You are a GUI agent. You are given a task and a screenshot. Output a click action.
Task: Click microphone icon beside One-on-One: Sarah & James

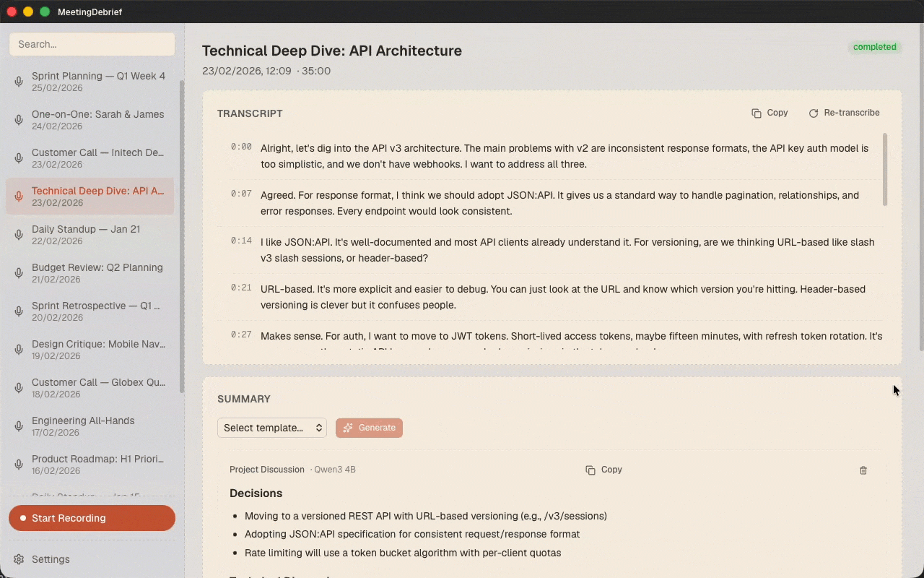(19, 120)
